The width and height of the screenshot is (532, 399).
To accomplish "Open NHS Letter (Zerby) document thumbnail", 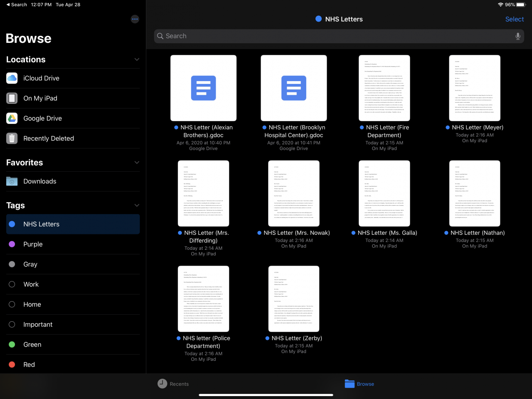I will coord(294,299).
